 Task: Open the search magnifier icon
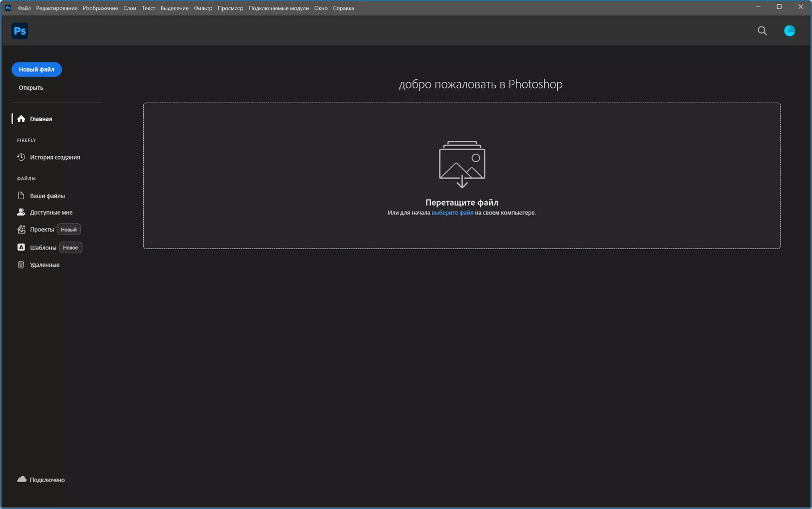pyautogui.click(x=762, y=31)
